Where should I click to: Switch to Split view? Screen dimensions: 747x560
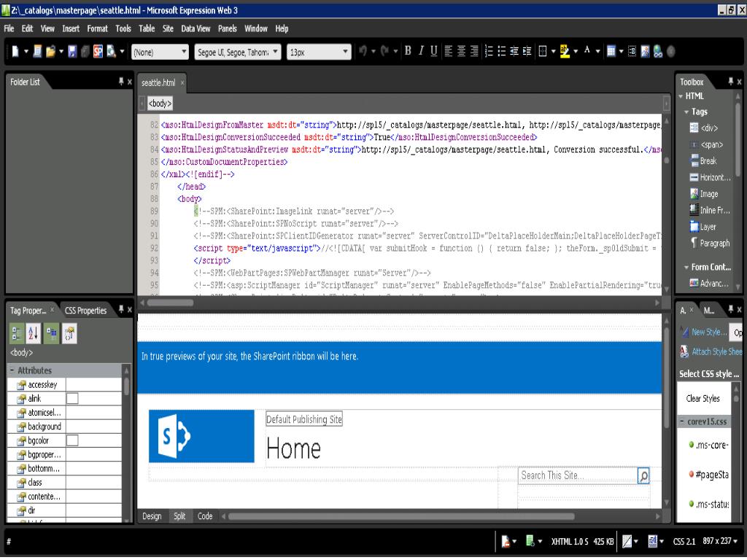[179, 516]
